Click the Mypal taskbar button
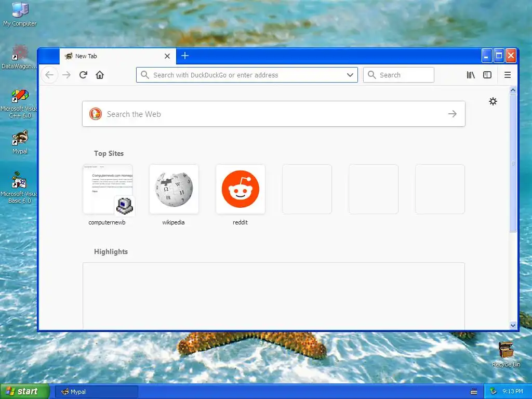 pos(96,392)
